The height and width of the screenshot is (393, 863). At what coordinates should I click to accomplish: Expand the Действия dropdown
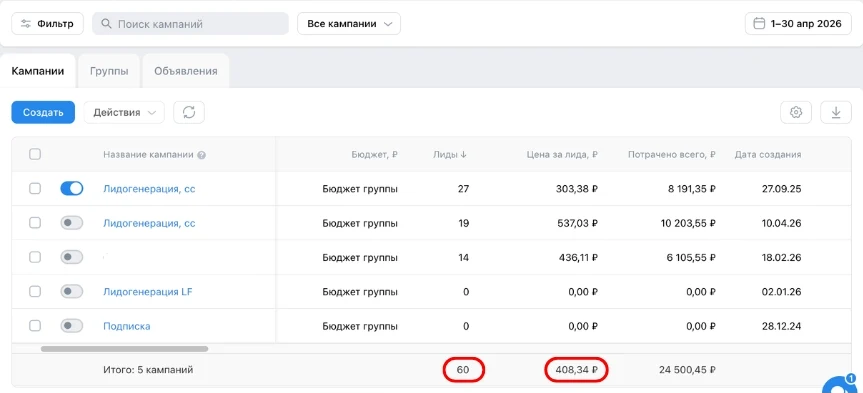[x=124, y=112]
